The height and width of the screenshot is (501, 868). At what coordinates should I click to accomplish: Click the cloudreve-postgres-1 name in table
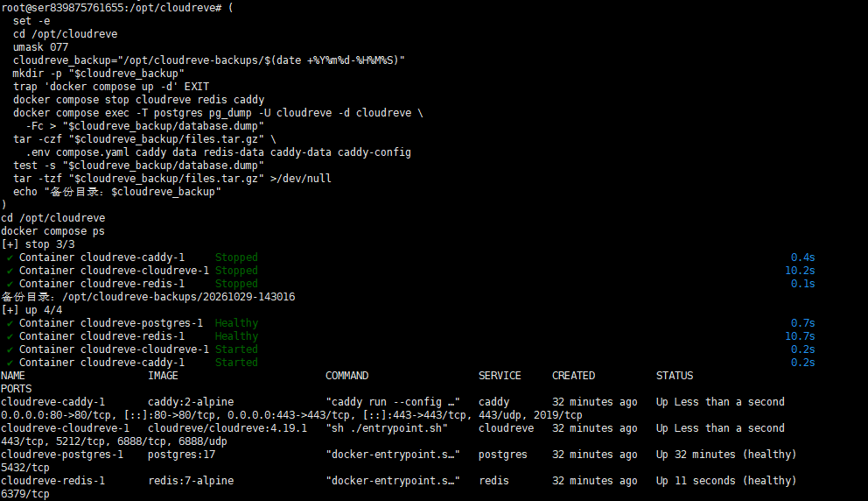pyautogui.click(x=62, y=455)
